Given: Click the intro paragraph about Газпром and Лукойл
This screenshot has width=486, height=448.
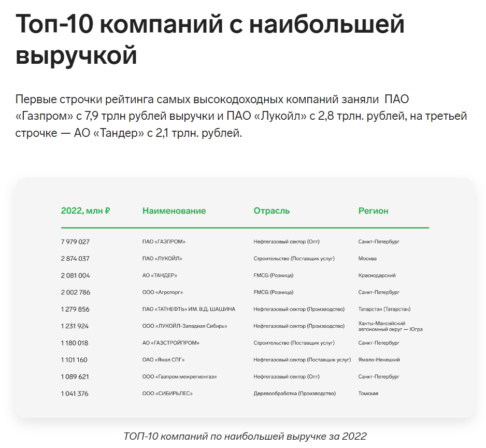Looking at the screenshot, I should [241, 116].
